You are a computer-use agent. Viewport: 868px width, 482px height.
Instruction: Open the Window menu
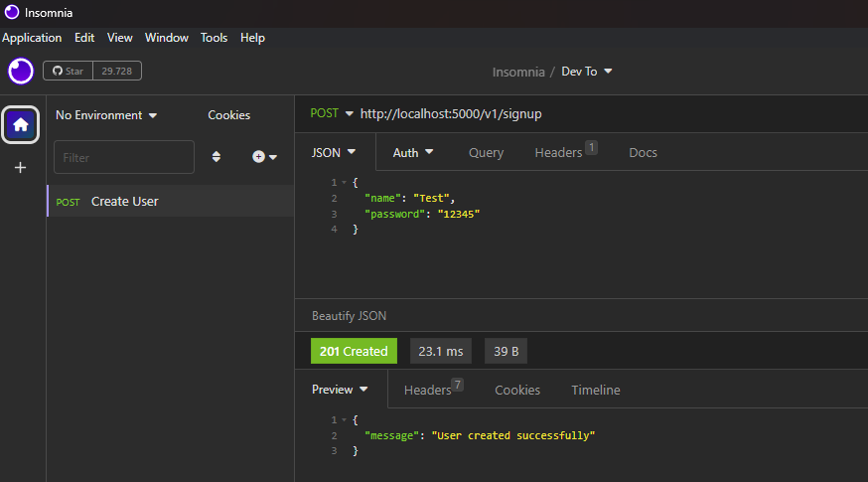167,38
